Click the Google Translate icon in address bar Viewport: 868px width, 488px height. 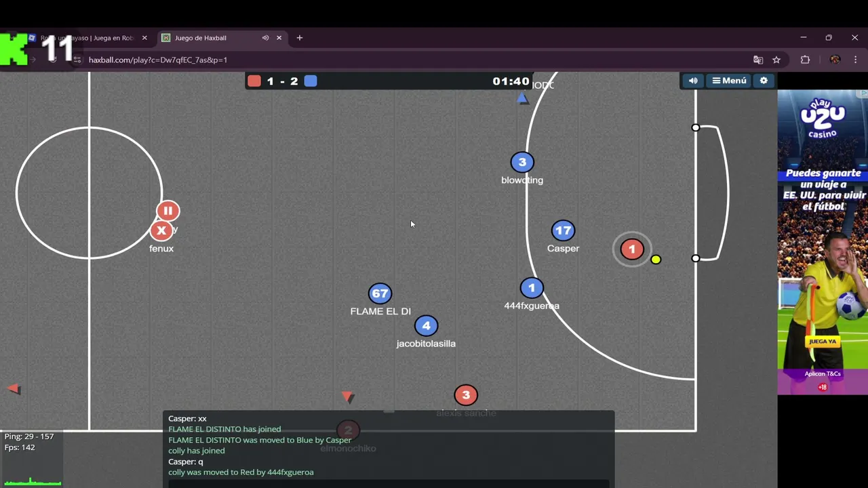point(758,60)
